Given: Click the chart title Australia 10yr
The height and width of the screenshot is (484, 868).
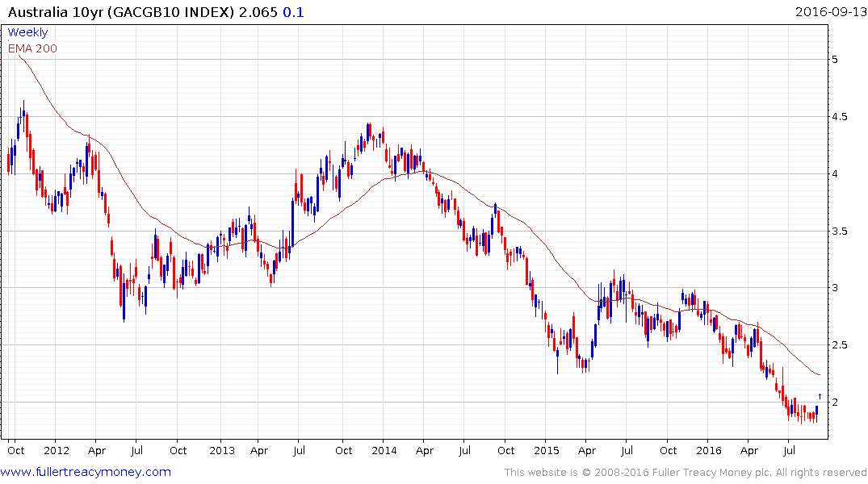Looking at the screenshot, I should [56, 12].
